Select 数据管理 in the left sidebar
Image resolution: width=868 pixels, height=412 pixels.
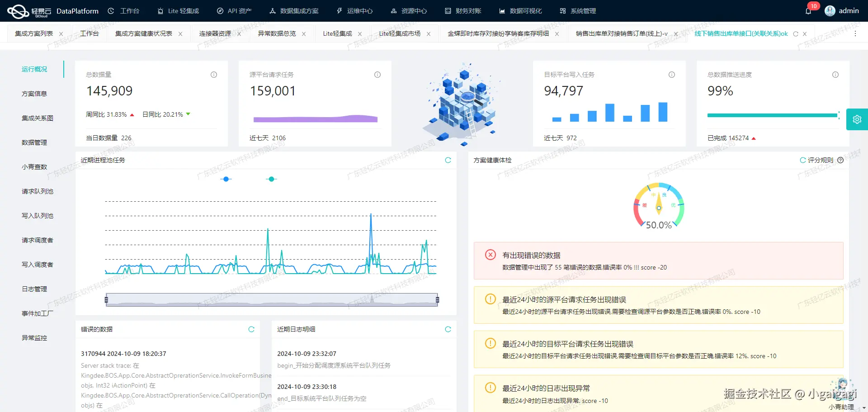click(34, 142)
